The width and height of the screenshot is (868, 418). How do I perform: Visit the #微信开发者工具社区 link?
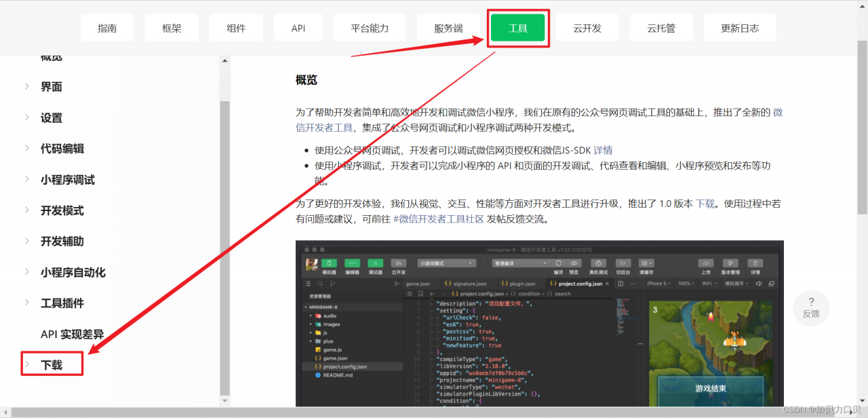point(439,219)
